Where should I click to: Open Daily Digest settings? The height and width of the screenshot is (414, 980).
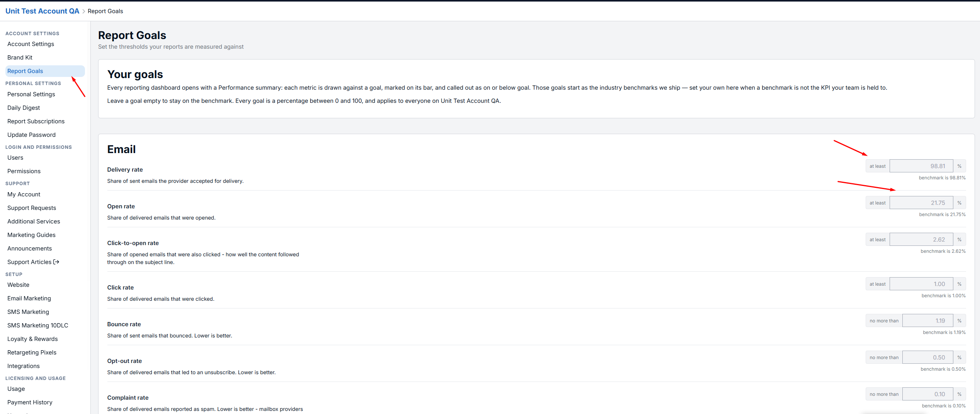tap(24, 107)
